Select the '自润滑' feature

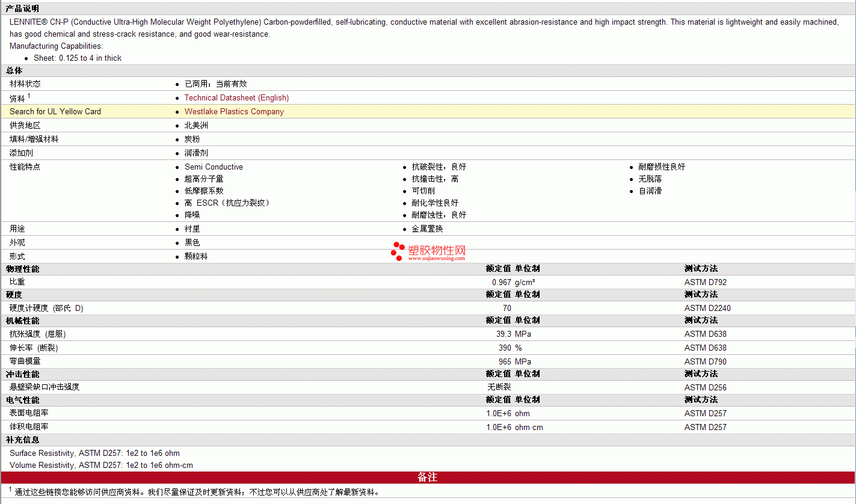tap(650, 191)
